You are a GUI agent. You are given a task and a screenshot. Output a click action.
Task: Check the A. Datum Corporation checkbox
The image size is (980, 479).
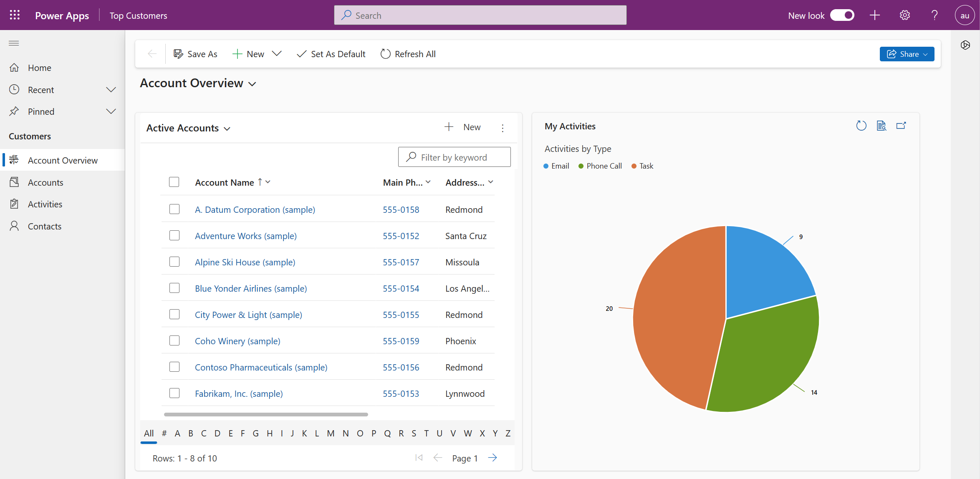pyautogui.click(x=174, y=209)
